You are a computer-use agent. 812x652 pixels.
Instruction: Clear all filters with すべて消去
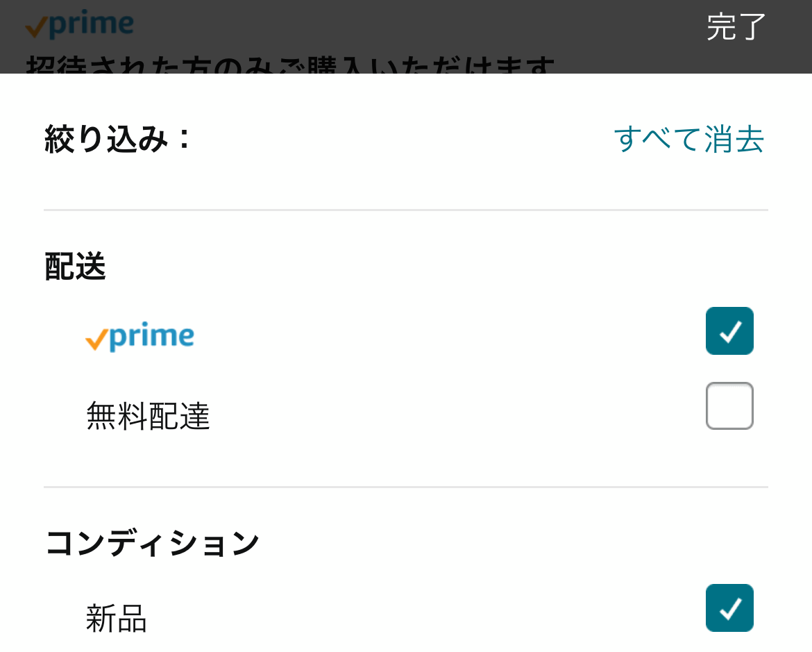click(688, 139)
